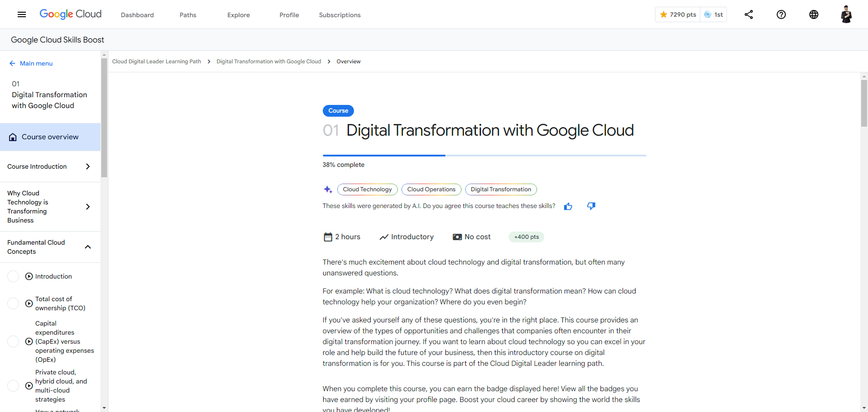The width and height of the screenshot is (868, 412).
Task: Click the blue Course label badge
Action: point(338,111)
